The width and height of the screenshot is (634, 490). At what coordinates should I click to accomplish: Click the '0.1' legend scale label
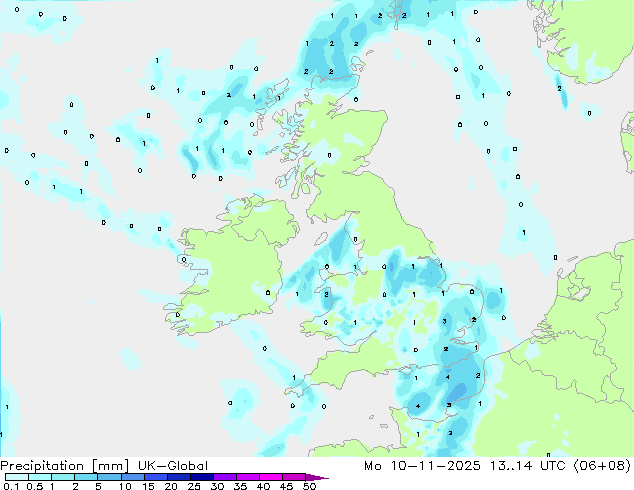pyautogui.click(x=11, y=486)
